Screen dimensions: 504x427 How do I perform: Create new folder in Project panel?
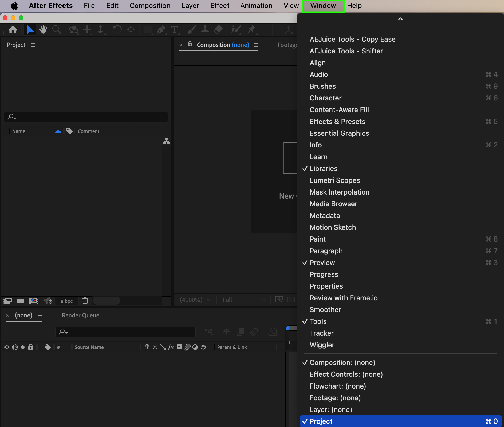(x=21, y=301)
